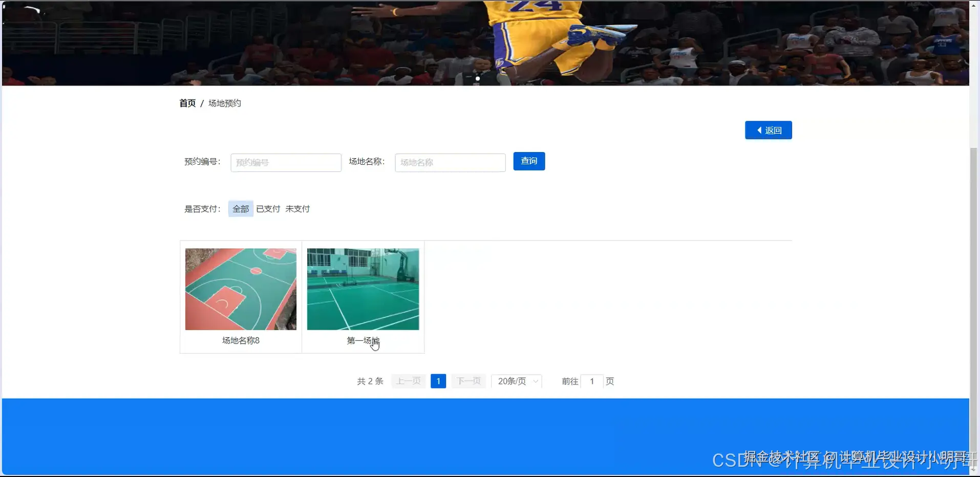Click the 查询 search button

click(529, 161)
